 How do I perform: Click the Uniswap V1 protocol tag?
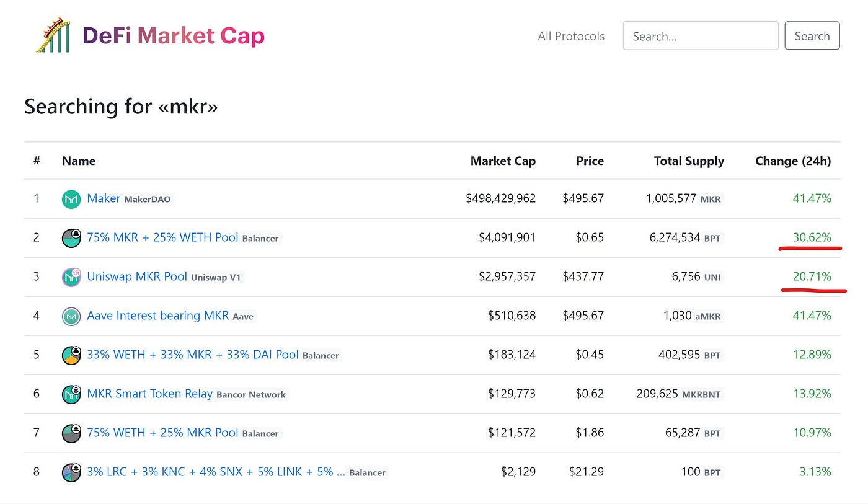[x=216, y=278]
